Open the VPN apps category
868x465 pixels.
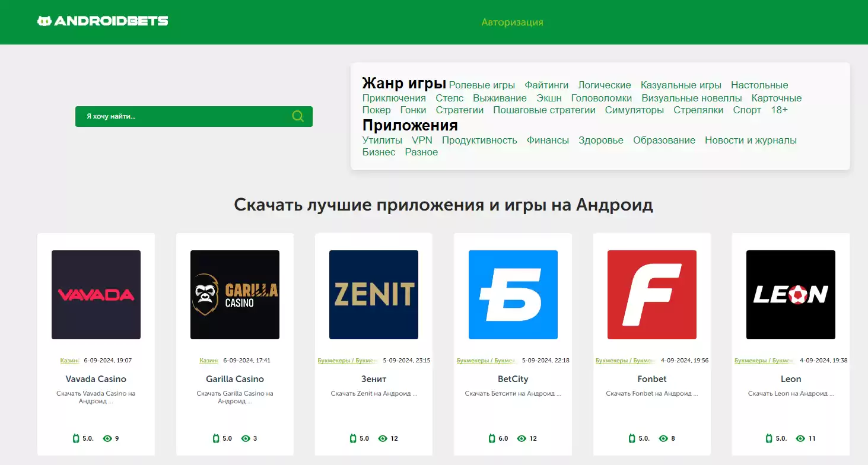pos(422,141)
